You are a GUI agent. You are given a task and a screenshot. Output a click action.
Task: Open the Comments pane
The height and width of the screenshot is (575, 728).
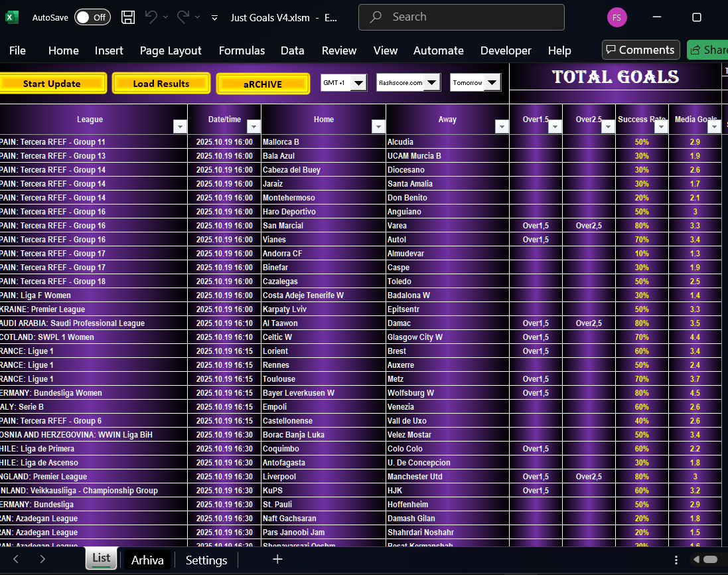click(640, 50)
